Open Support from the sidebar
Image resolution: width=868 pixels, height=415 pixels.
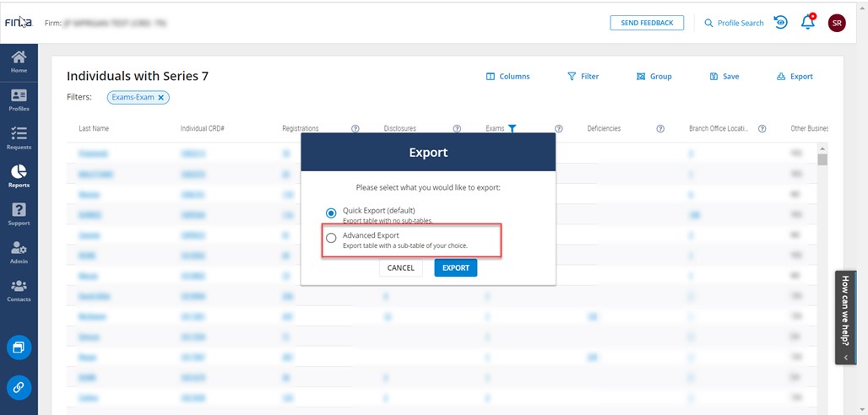(x=19, y=214)
